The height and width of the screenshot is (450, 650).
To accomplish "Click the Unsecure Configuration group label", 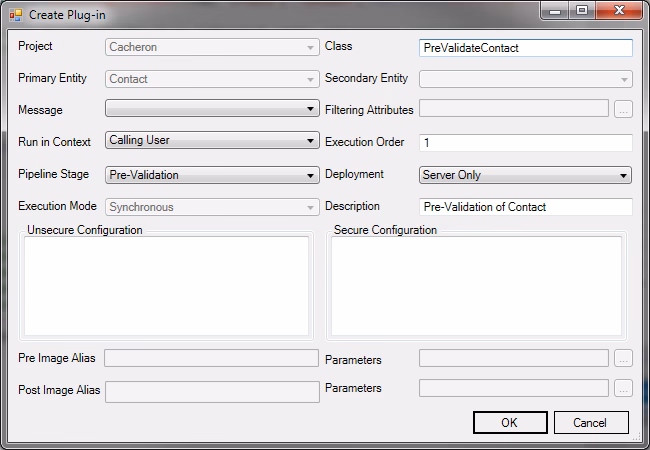I will pyautogui.click(x=85, y=230).
